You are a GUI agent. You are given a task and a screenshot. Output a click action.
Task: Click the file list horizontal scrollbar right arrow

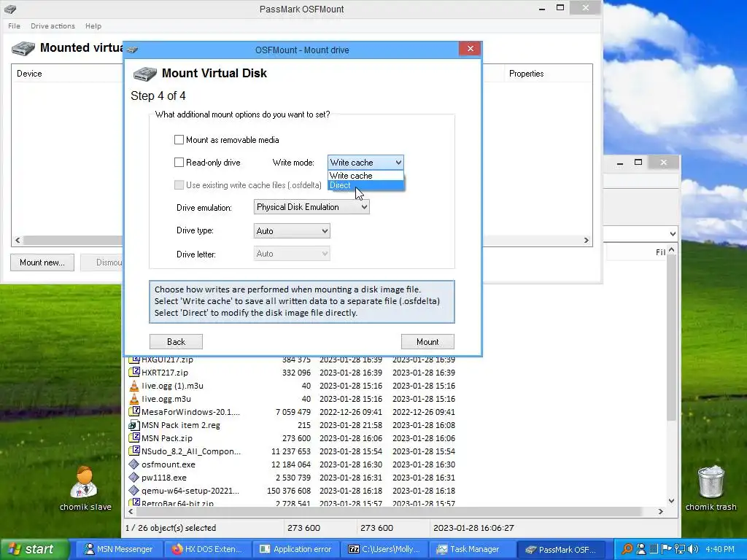pyautogui.click(x=660, y=511)
